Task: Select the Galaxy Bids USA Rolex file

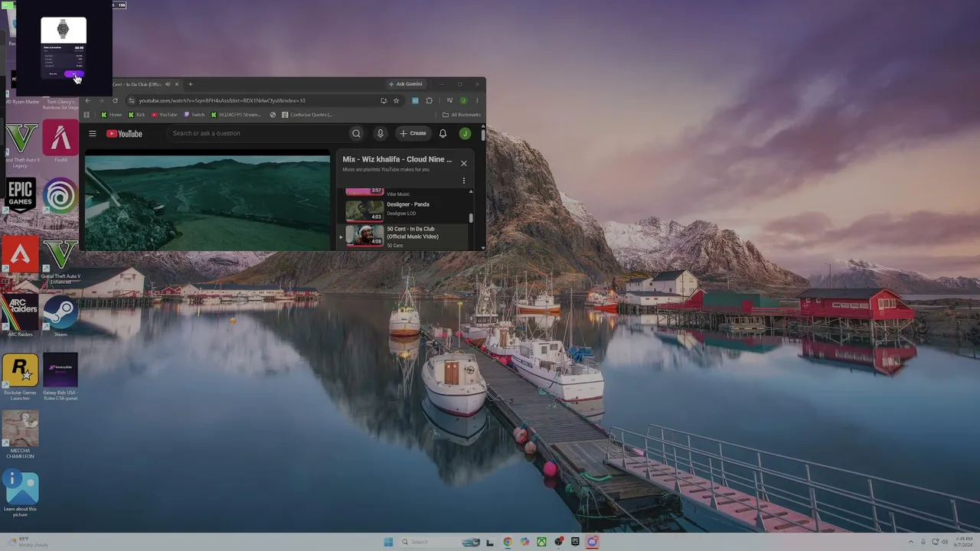Action: [x=60, y=377]
